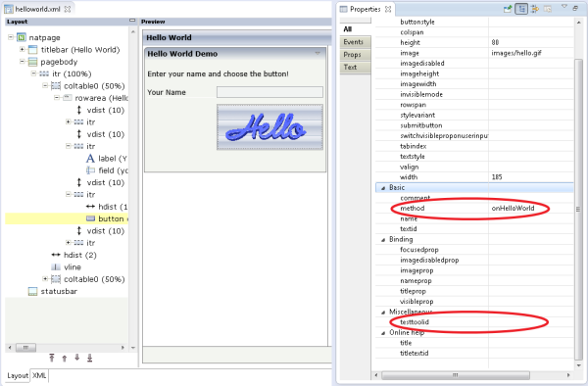Screen dimensions: 588x386
Task: Open the Properties view menu triangle
Action: (x=564, y=7)
